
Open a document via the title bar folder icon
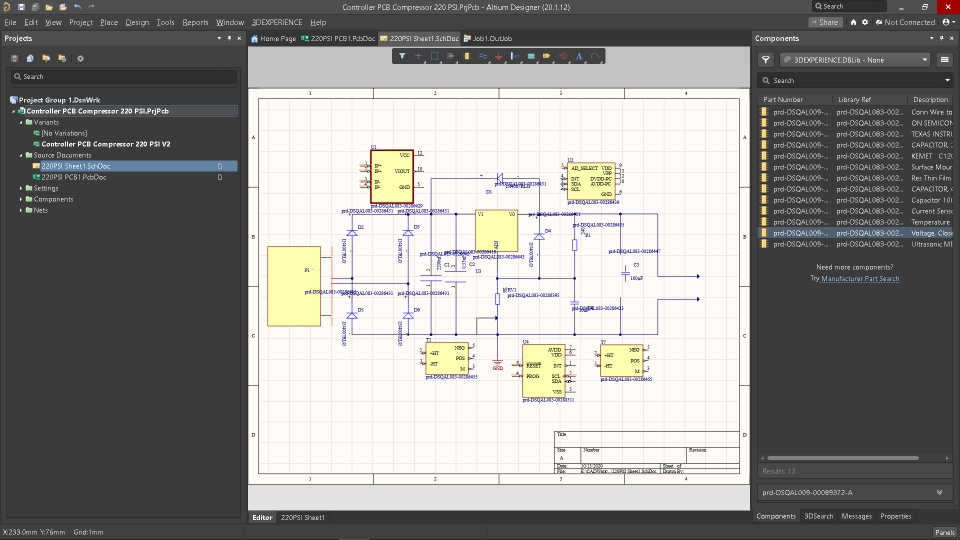49,7
